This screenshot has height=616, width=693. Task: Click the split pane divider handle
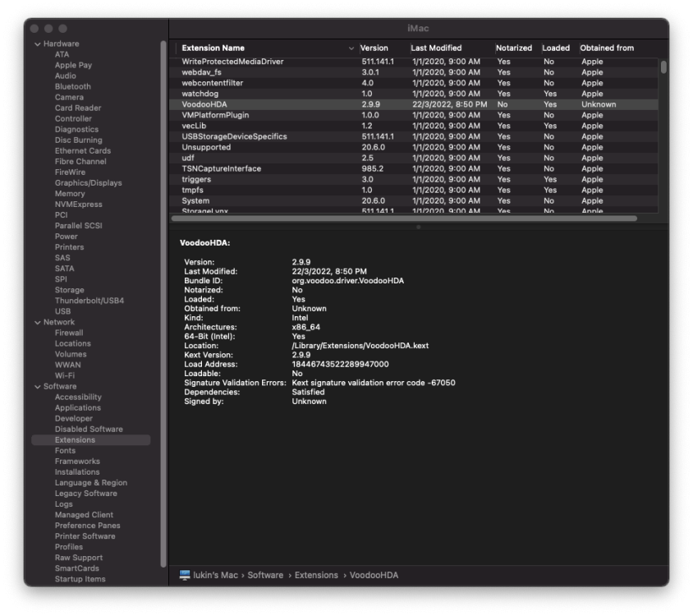tap(418, 227)
